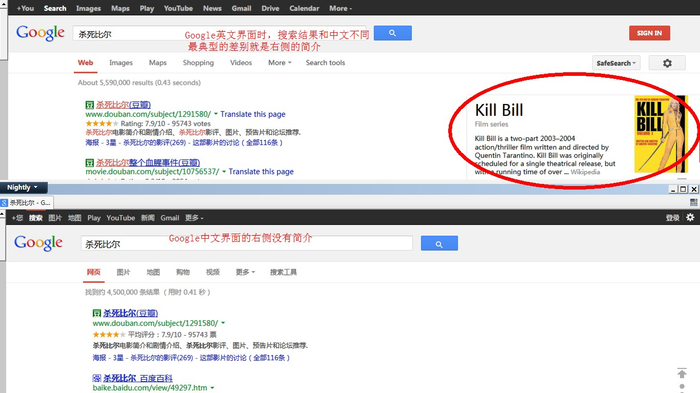Click the Google logo in the Chinese window
700x393 pixels.
pos(38,242)
